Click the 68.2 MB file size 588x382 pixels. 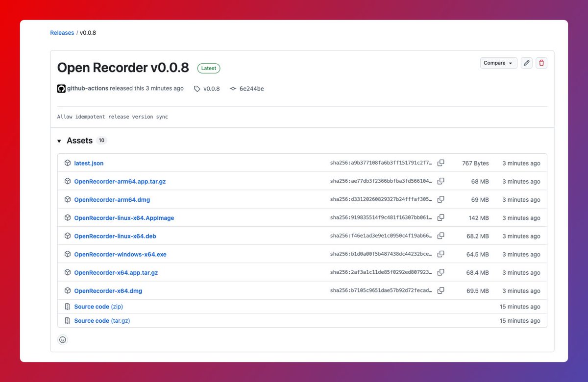click(477, 236)
